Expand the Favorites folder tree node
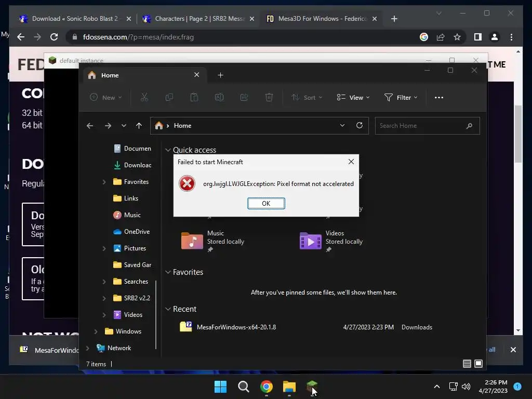This screenshot has width=532, height=399. pyautogui.click(x=104, y=182)
